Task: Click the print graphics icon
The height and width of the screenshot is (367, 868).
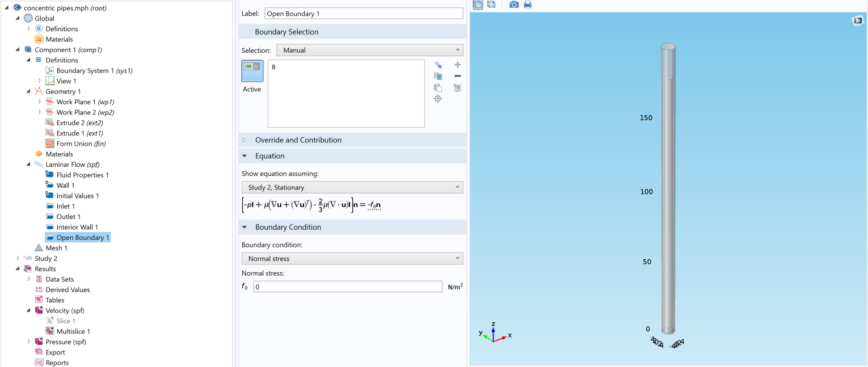Action: (x=528, y=5)
